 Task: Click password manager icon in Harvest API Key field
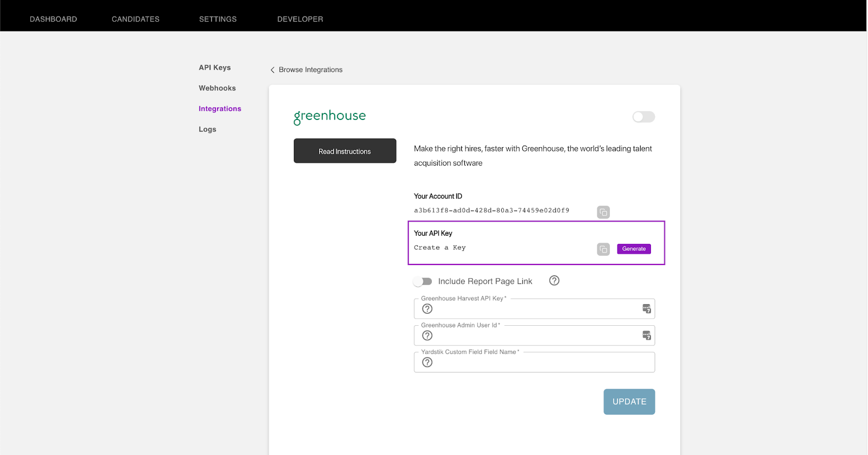647,309
